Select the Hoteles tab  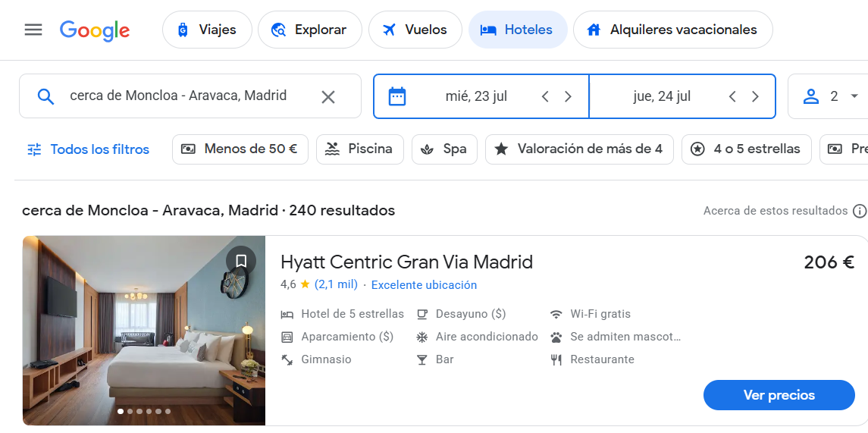[518, 30]
